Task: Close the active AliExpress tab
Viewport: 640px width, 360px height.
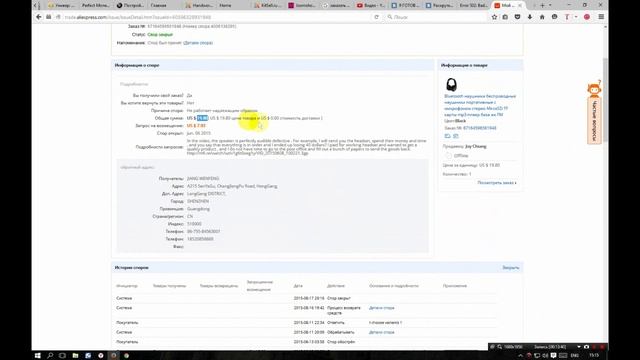Action: tap(520, 5)
